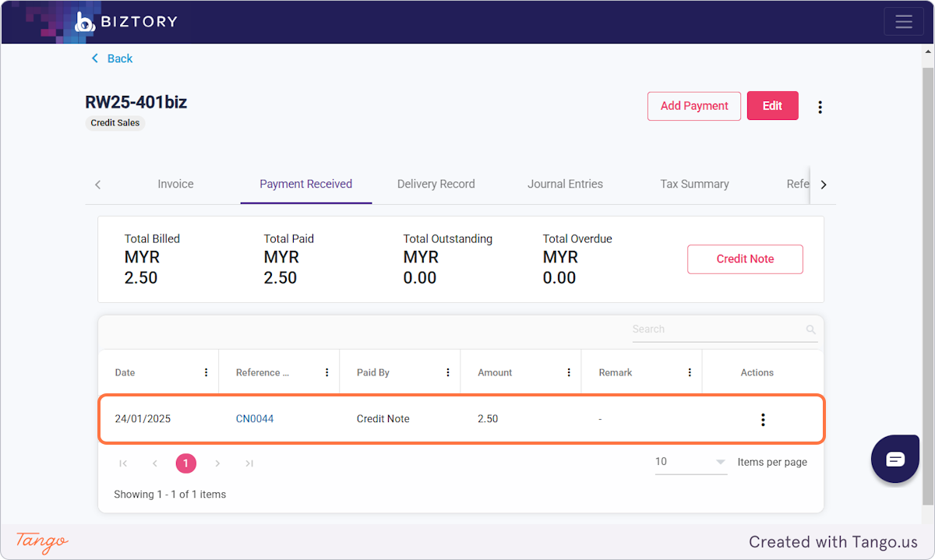Open the hamburger menu in header
935x560 pixels.
point(904,22)
